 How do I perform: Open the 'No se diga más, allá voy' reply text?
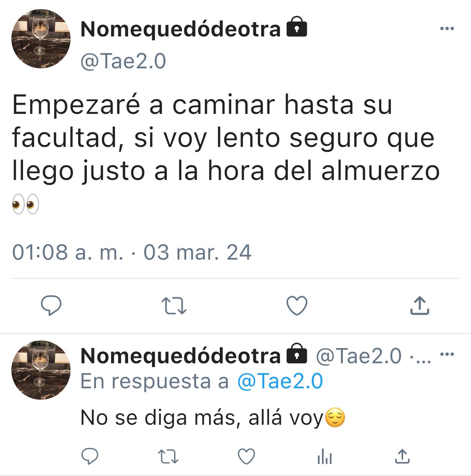213,418
